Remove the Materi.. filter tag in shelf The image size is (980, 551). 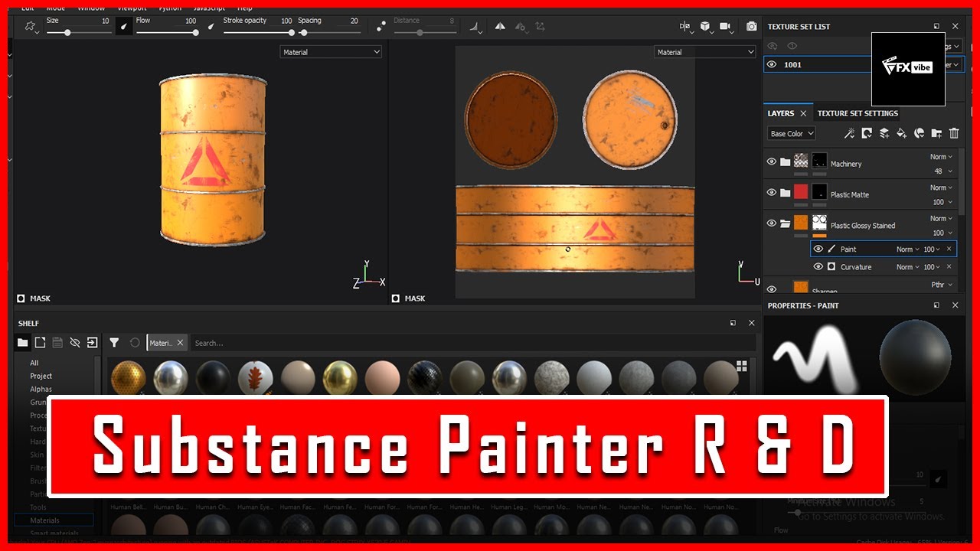[x=180, y=343]
